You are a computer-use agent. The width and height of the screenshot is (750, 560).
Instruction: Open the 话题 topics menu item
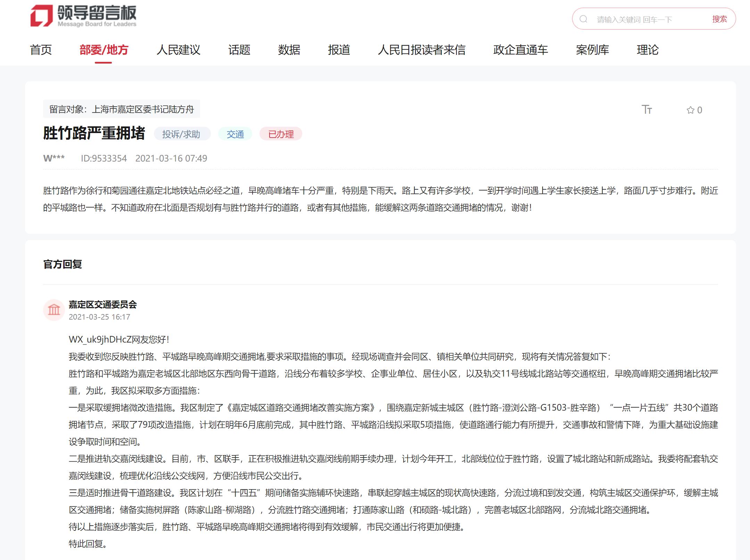coord(239,50)
